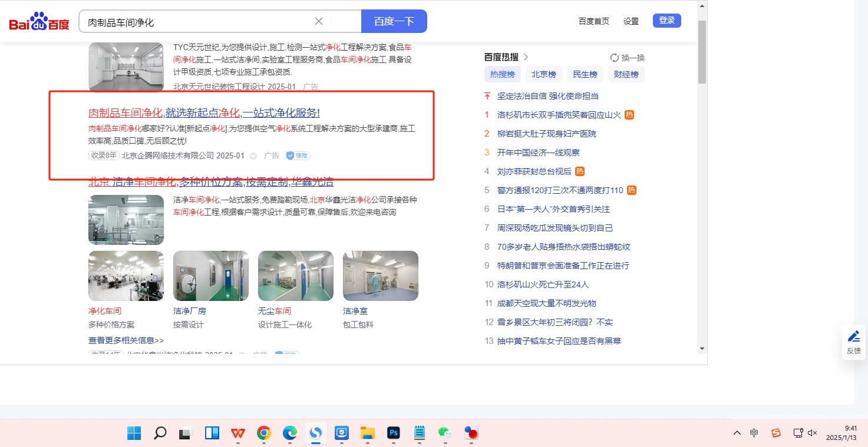Viewport: 868px width, 447px height.
Task: Click the page vertical scrollbar thumb
Action: tap(702, 51)
